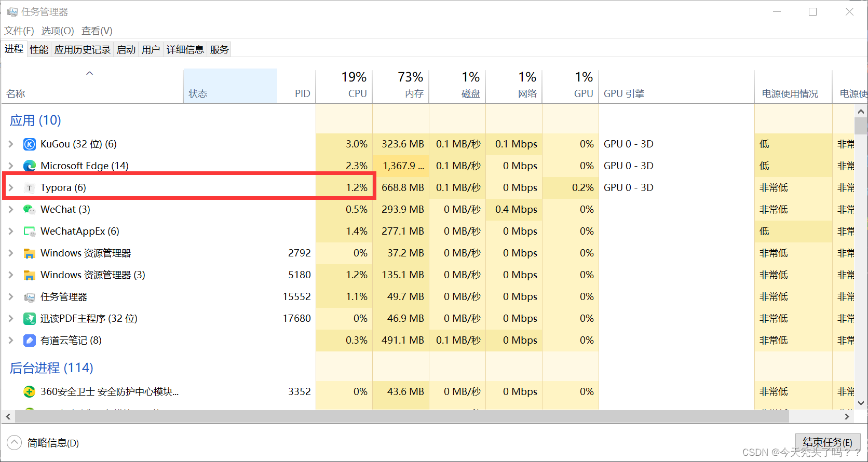The height and width of the screenshot is (462, 868).
Task: Click 简略信息(D) to show fewer details
Action: [x=53, y=443]
